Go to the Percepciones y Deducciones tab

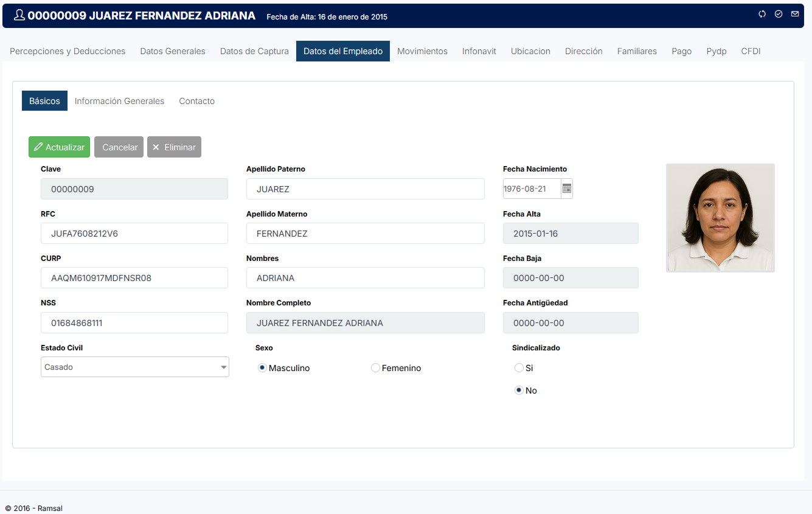[68, 51]
